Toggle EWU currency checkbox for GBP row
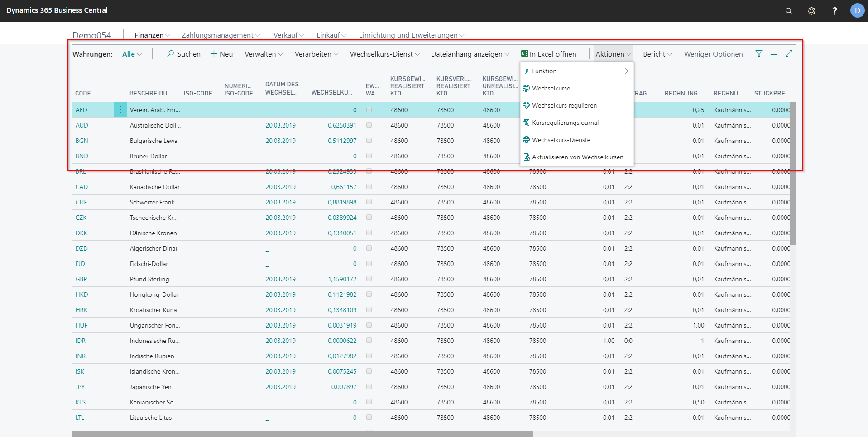 [x=369, y=279]
